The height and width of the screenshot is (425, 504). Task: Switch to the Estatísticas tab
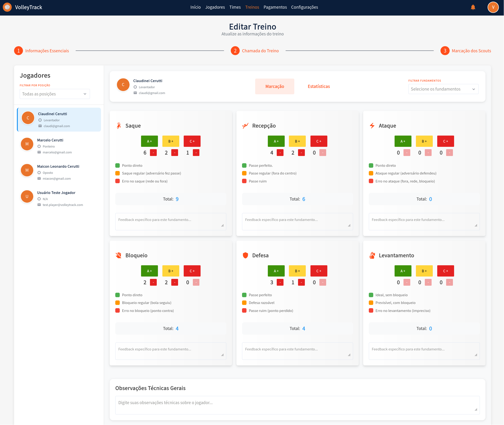(x=318, y=86)
